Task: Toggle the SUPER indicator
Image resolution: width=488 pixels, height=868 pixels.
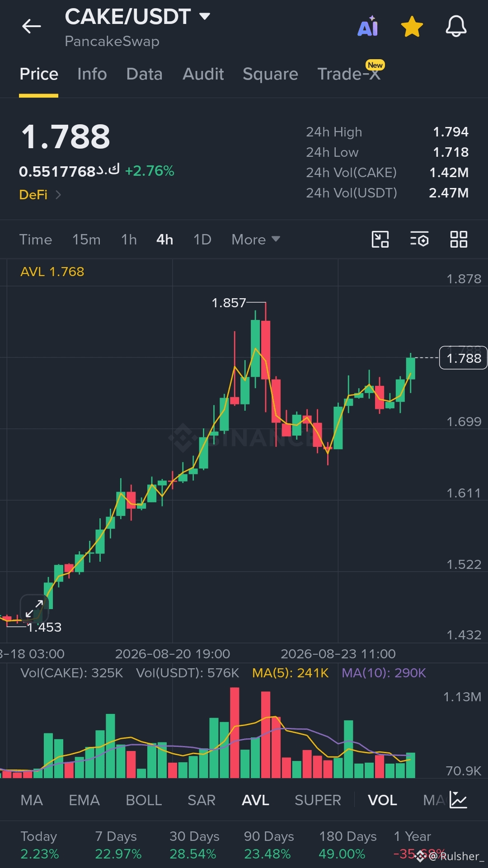Action: (x=318, y=800)
